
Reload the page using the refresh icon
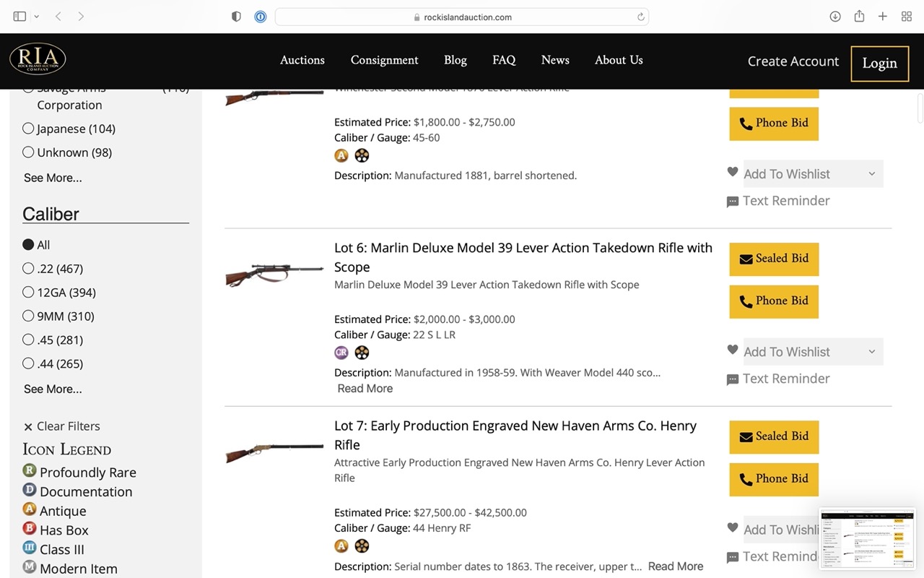(640, 17)
